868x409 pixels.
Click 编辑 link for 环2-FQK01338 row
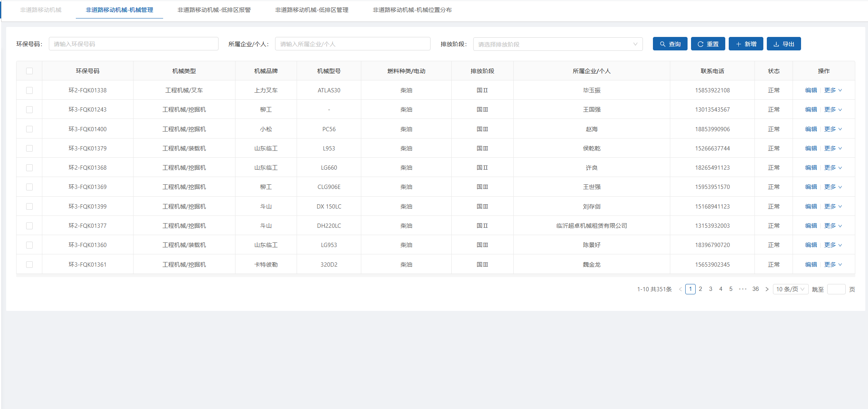(x=811, y=90)
